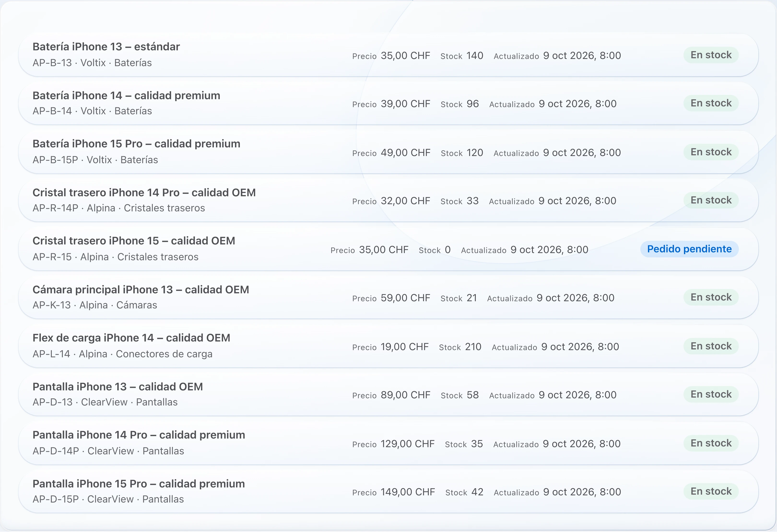
Task: Click AP-R-14P · Alpina · Cristales traseros subtitle
Action: pyautogui.click(x=119, y=208)
